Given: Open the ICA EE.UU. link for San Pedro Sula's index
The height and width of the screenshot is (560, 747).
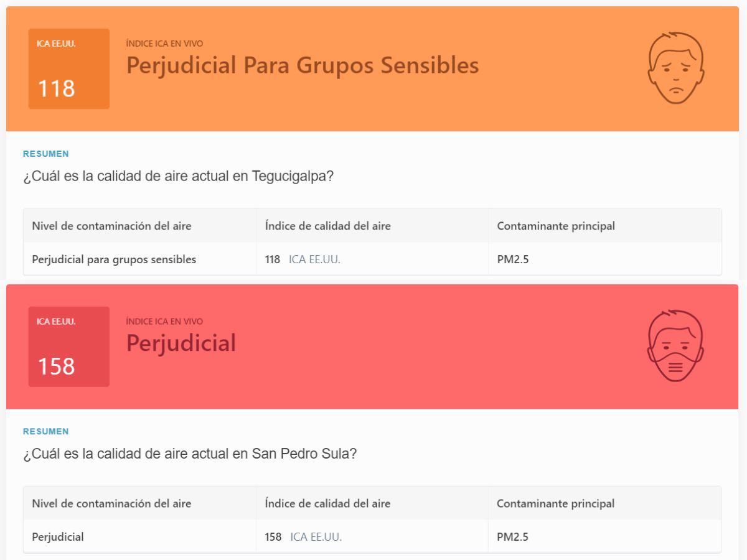Looking at the screenshot, I should pyautogui.click(x=314, y=536).
